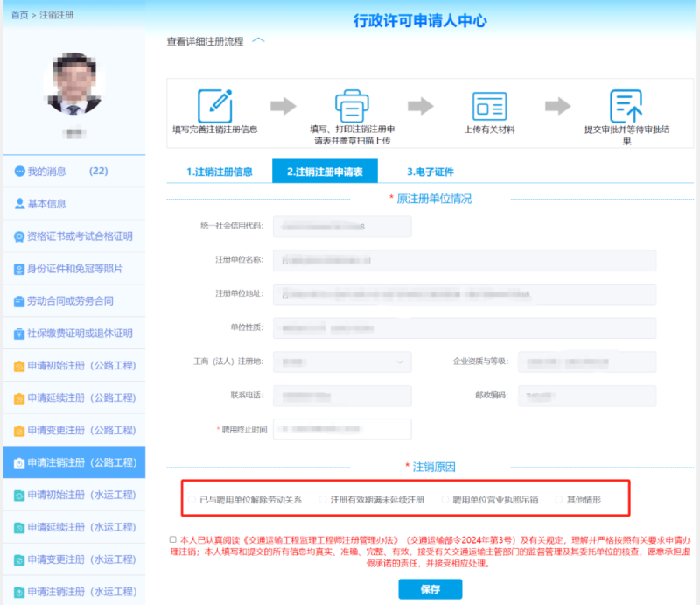
Task: Click the pencil icon for 填写完善注销注册信息
Action: click(214, 106)
